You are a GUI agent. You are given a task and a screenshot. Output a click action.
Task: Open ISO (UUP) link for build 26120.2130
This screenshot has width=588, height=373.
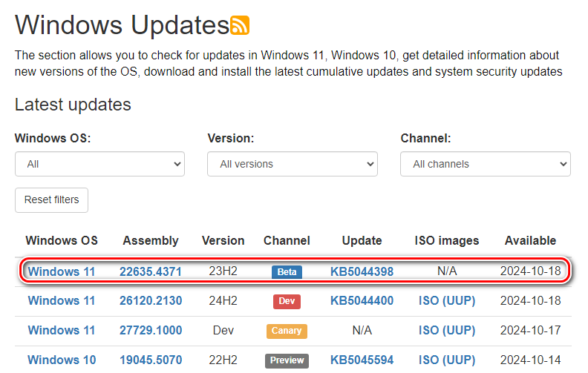point(447,301)
